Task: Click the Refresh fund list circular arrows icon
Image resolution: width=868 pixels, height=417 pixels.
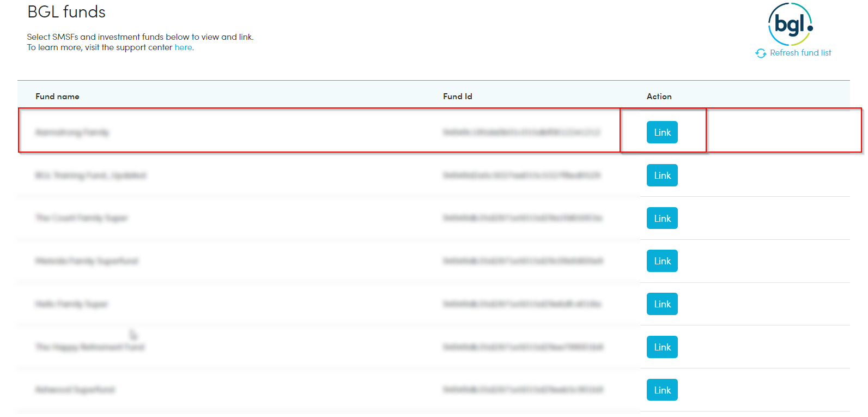Action: 761,53
